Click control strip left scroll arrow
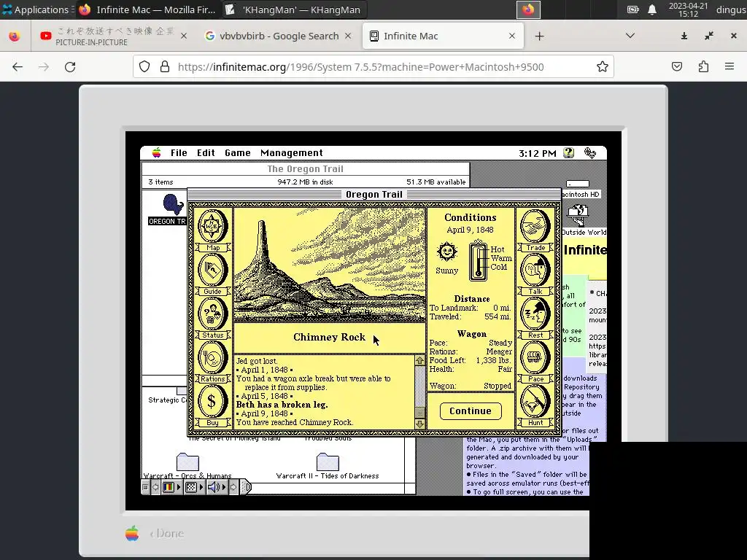This screenshot has width=747, height=560. (155, 487)
